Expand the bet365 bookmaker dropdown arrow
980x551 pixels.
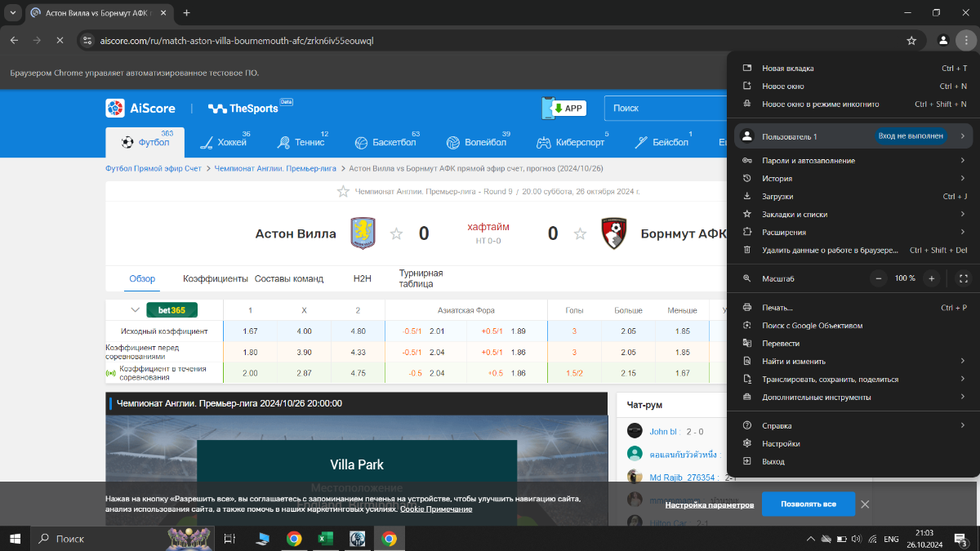tap(135, 310)
